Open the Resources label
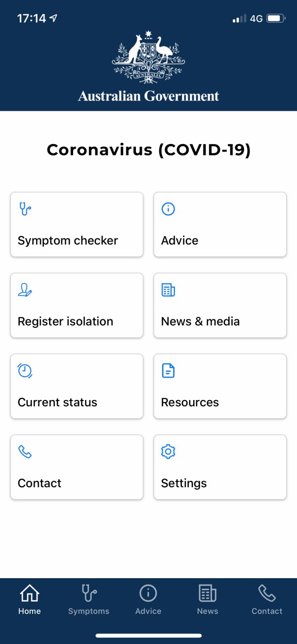The image size is (297, 644). tap(190, 402)
